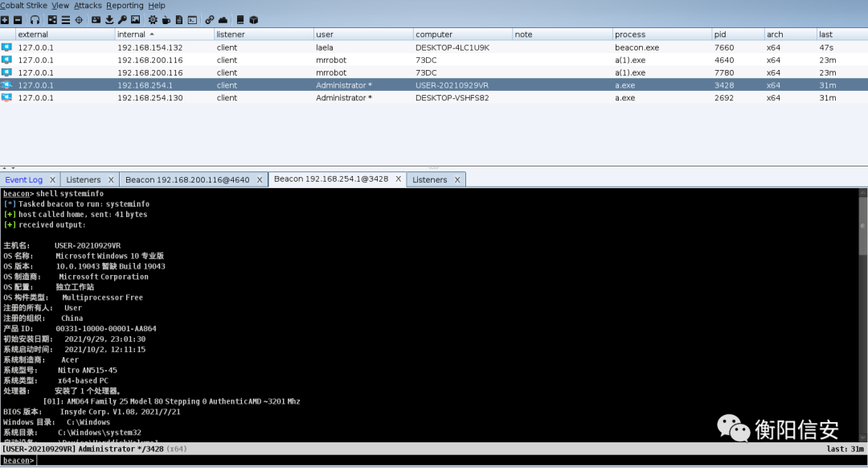Open the Reporting menu
The height and width of the screenshot is (468, 868).
point(125,6)
